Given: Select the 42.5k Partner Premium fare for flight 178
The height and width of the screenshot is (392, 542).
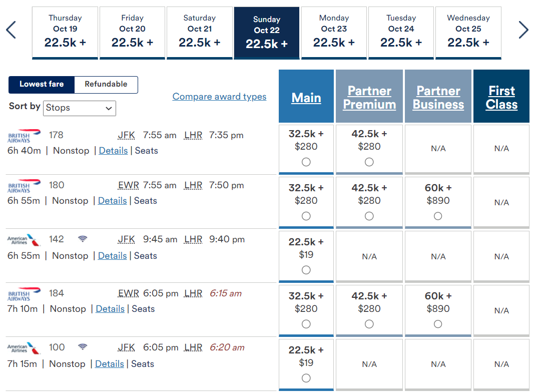Looking at the screenshot, I should point(369,162).
